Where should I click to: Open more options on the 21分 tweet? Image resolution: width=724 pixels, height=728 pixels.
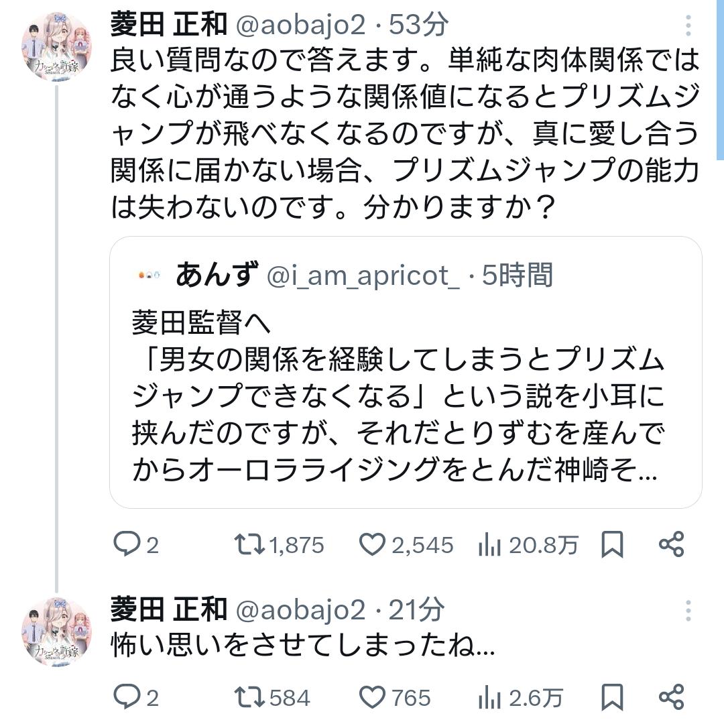click(x=688, y=611)
